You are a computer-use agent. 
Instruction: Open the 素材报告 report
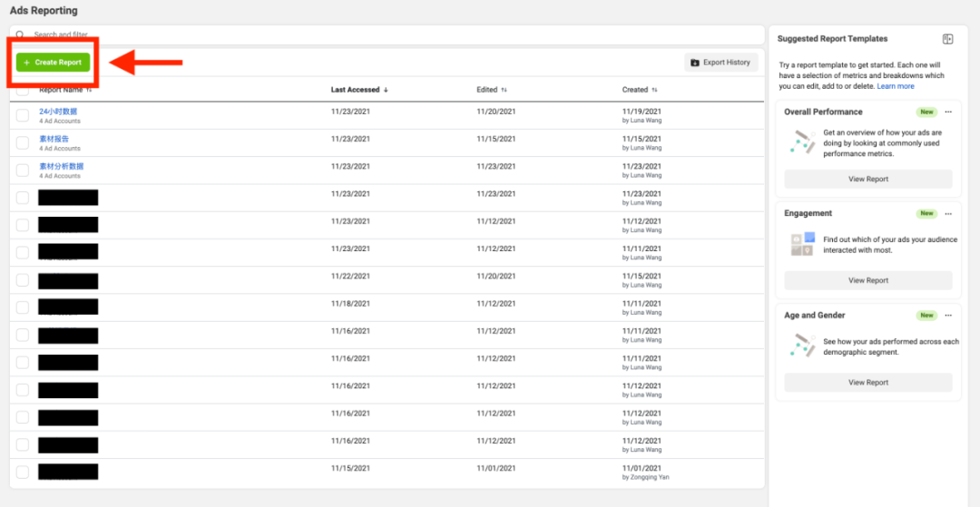[x=54, y=139]
